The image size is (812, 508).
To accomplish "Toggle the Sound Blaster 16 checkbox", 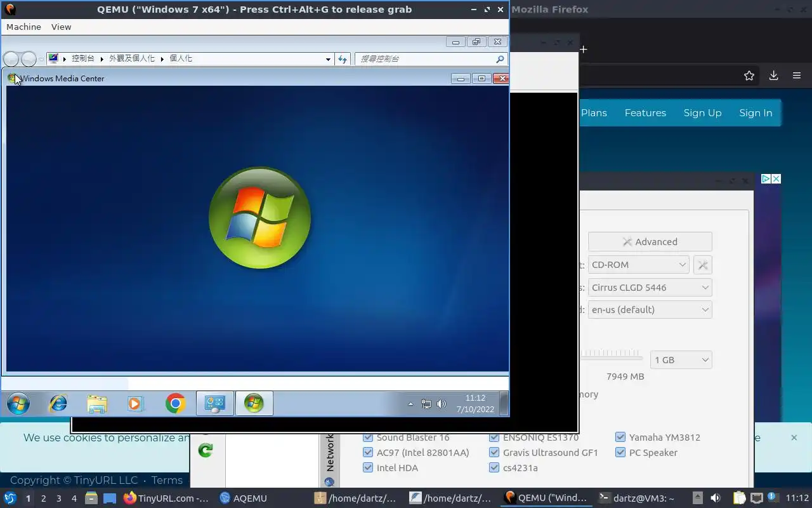I will point(368,437).
